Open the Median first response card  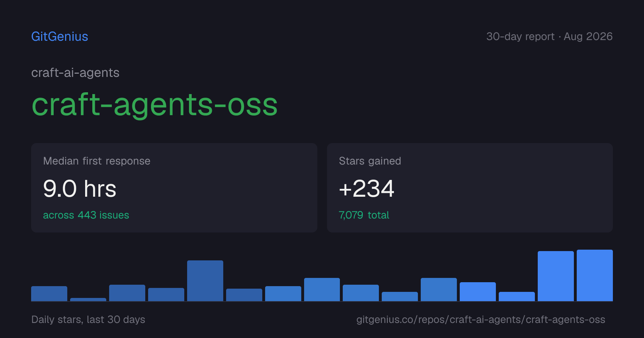coord(174,188)
